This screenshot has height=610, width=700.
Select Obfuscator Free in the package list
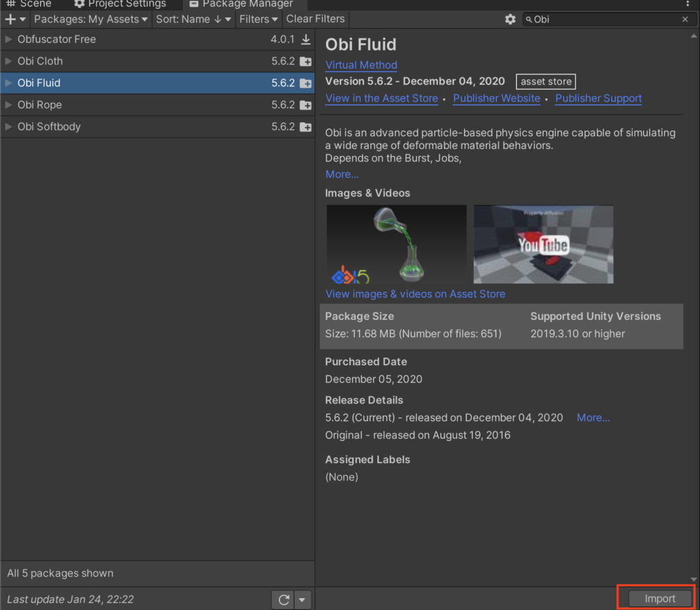coord(158,39)
